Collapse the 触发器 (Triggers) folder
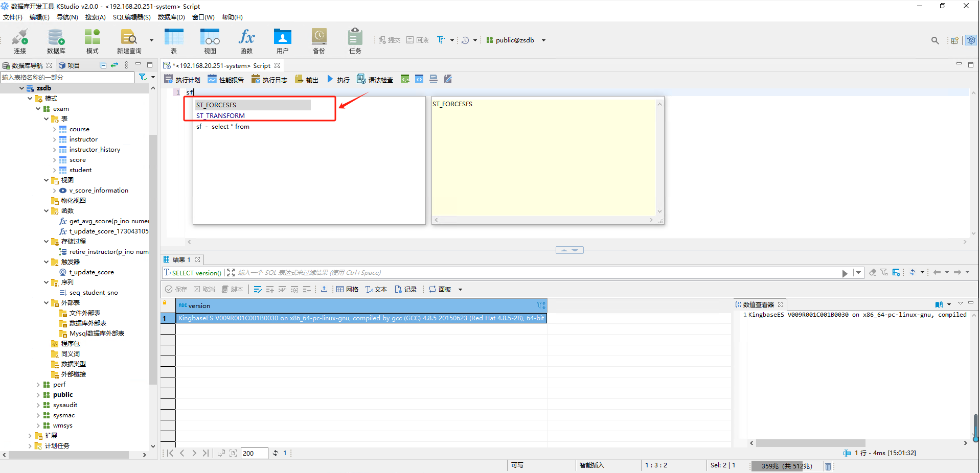This screenshot has height=473, width=980. [46, 262]
